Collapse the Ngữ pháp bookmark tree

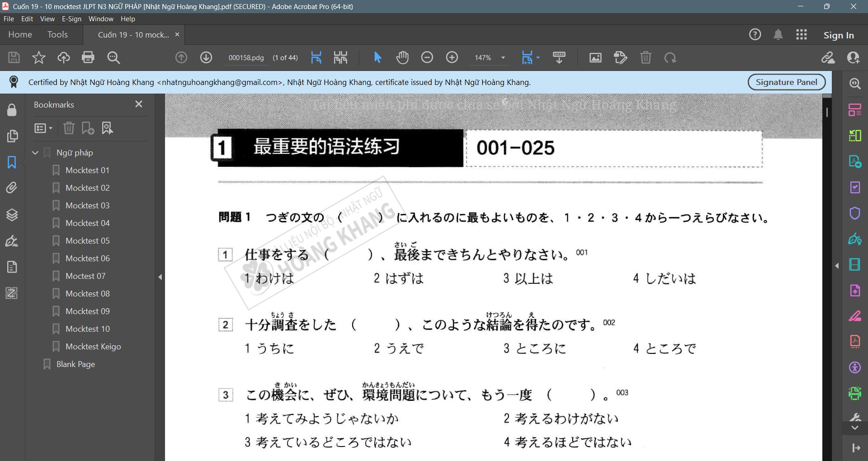[35, 153]
